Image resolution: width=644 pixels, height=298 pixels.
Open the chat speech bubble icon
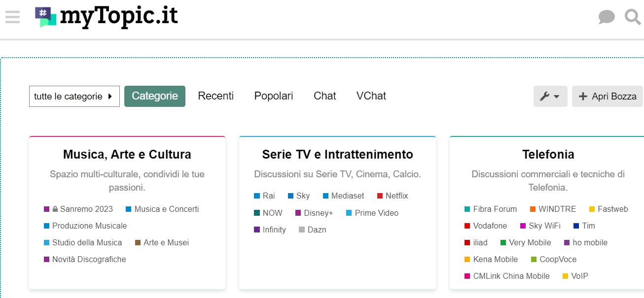[x=607, y=18]
